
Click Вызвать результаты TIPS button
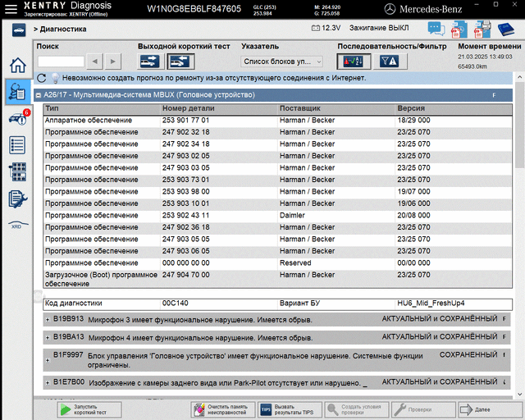290,409
